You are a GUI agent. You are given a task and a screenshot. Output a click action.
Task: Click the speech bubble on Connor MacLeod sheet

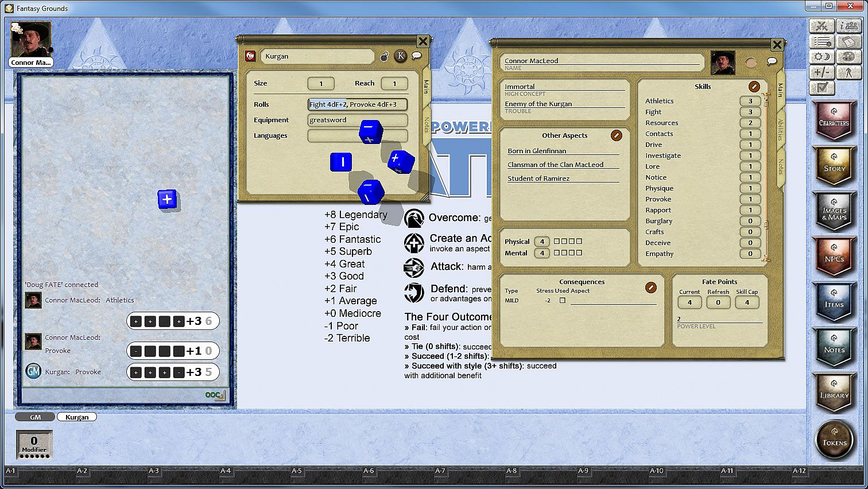pos(772,61)
